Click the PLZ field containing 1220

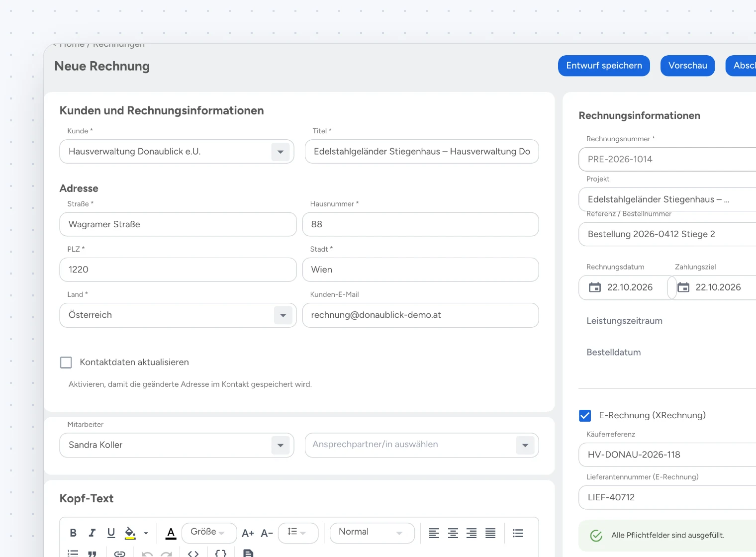click(178, 270)
